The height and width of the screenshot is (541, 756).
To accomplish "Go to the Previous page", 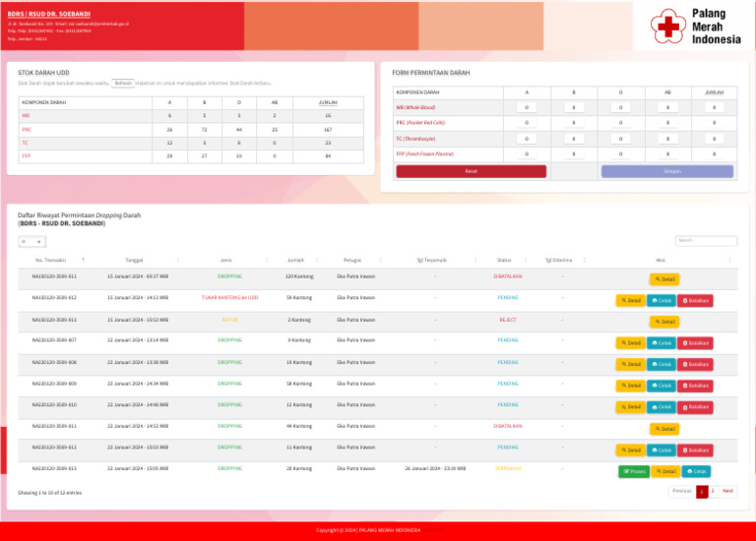I will click(x=682, y=492).
